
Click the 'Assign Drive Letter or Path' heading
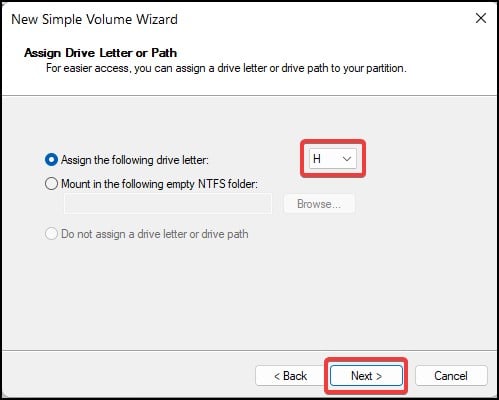click(100, 53)
